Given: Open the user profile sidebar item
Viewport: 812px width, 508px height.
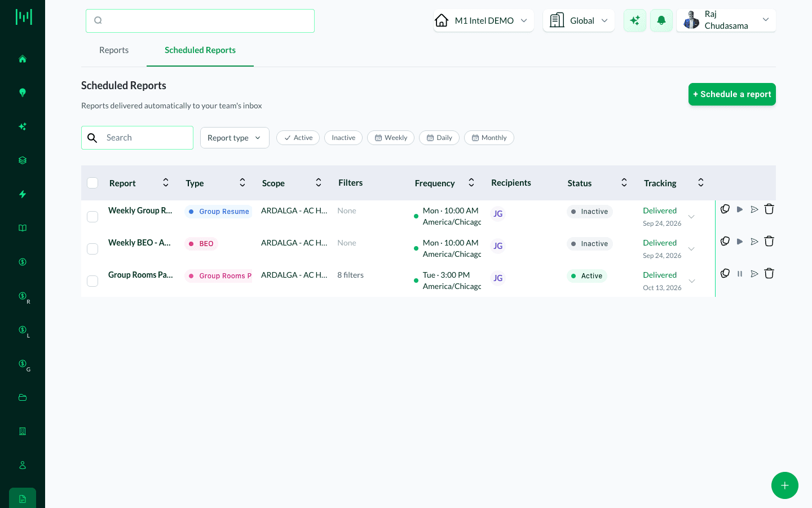Looking at the screenshot, I should [23, 465].
